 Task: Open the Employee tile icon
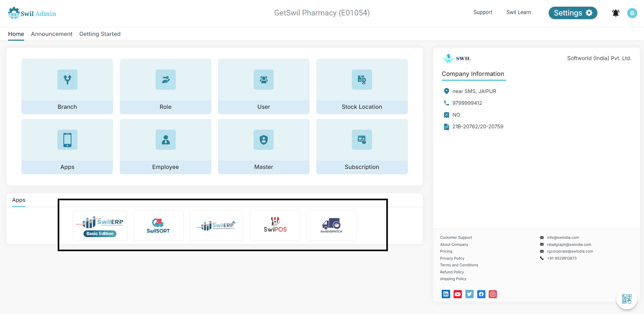[166, 140]
